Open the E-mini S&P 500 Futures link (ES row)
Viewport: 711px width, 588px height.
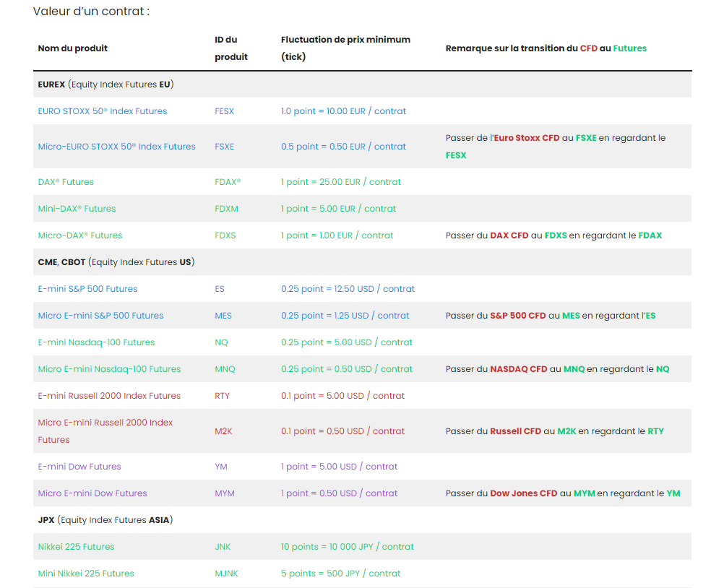tap(87, 289)
